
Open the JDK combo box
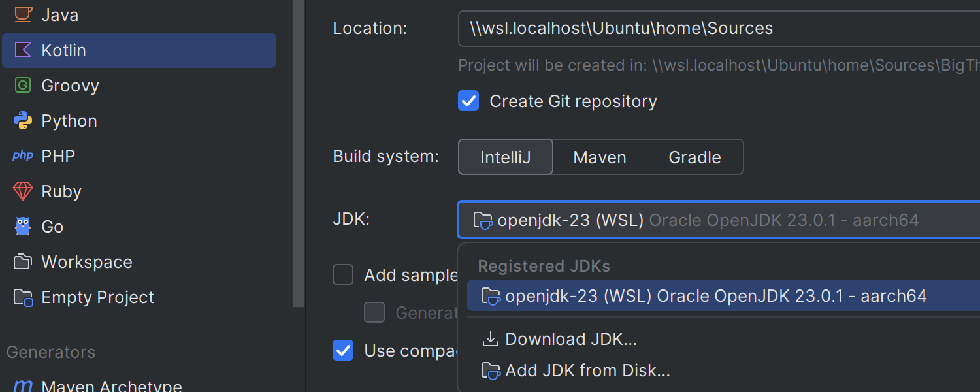pos(719,220)
